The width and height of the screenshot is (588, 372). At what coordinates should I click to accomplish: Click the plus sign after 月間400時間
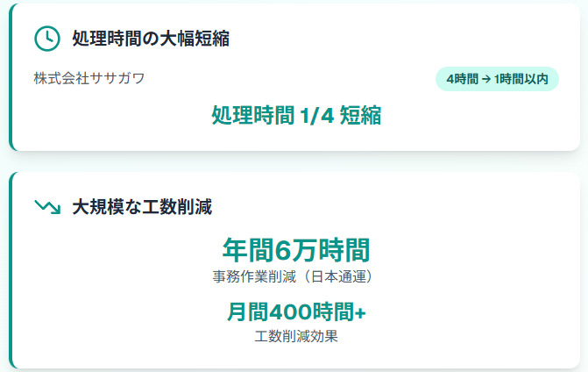pos(360,312)
